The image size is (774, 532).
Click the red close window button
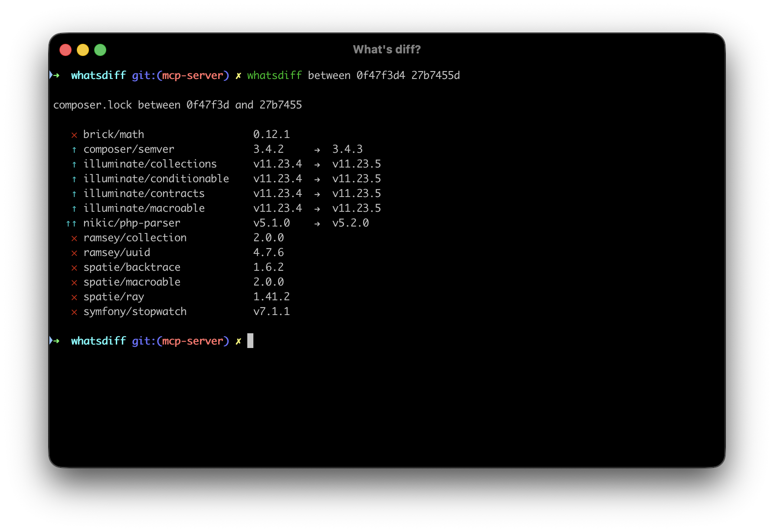[66, 50]
